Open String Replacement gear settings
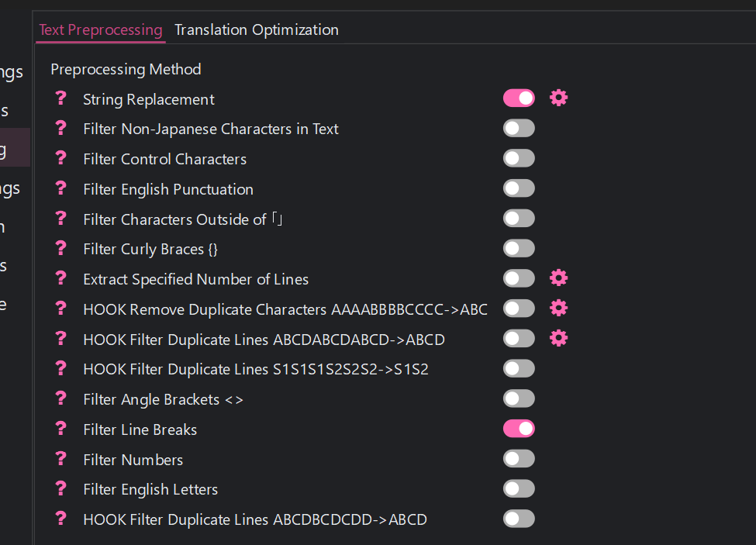 click(558, 98)
